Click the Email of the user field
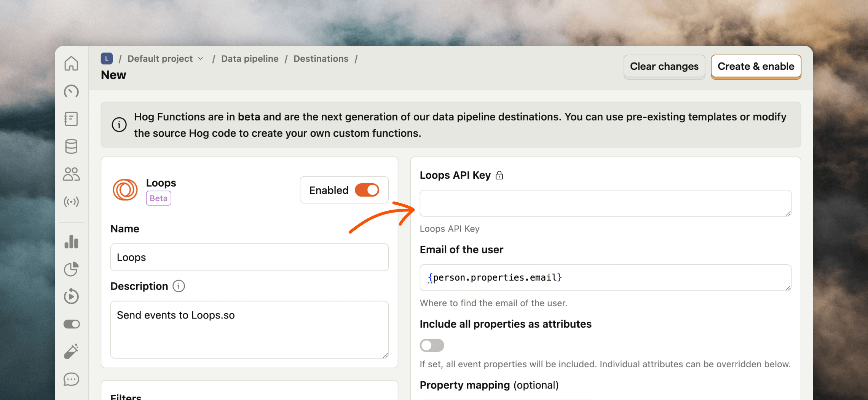The image size is (868, 400). 605,278
